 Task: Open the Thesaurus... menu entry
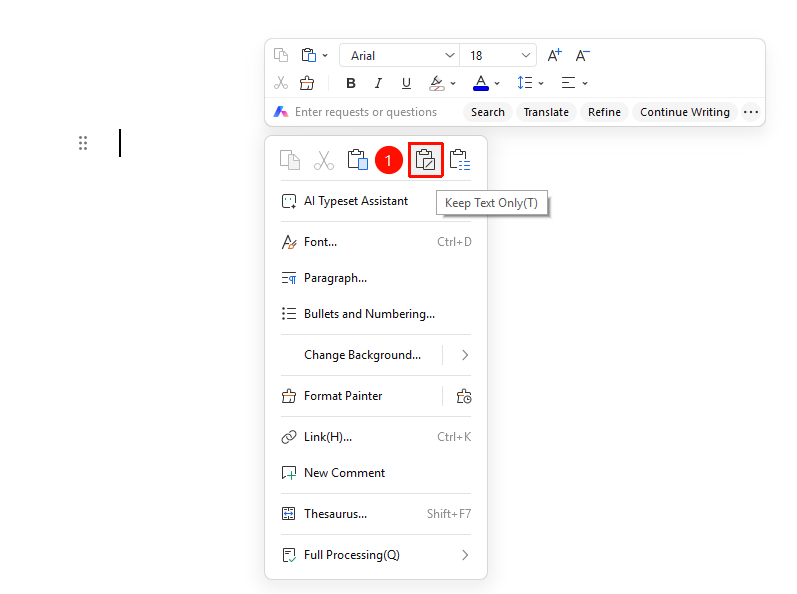[x=376, y=514]
